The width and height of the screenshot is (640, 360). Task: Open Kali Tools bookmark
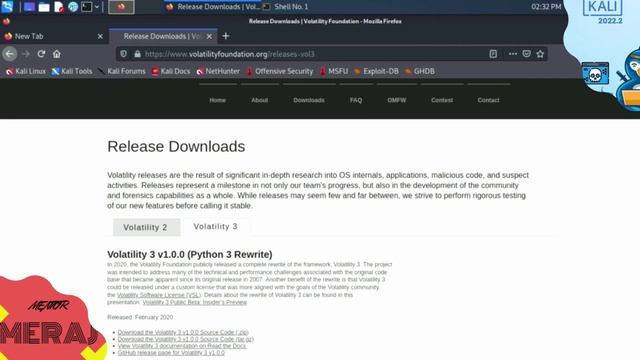pyautogui.click(x=72, y=71)
